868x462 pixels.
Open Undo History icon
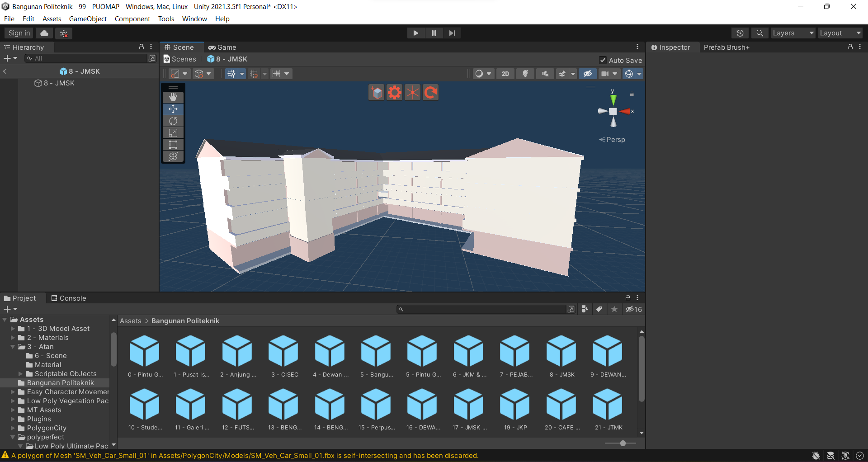pos(740,33)
